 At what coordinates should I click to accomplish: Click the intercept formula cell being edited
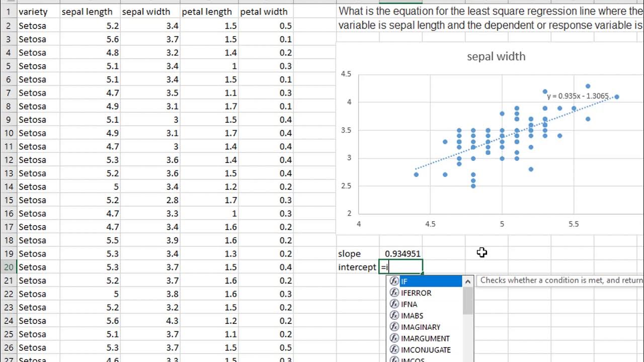pos(400,267)
